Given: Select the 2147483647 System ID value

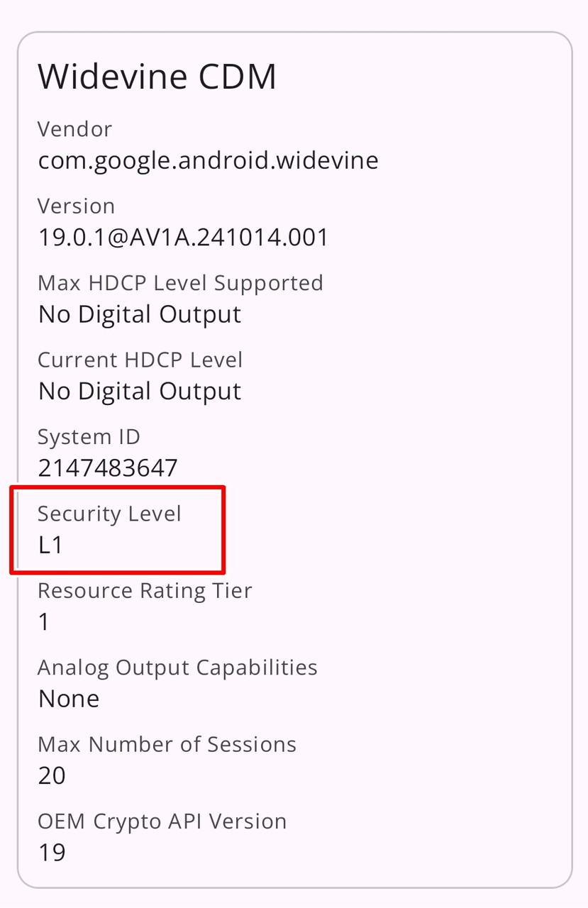Looking at the screenshot, I should [x=108, y=468].
